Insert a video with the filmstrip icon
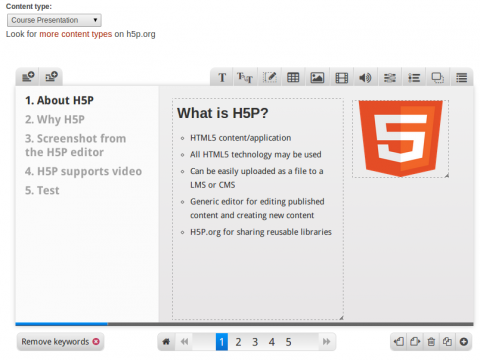 (x=341, y=78)
